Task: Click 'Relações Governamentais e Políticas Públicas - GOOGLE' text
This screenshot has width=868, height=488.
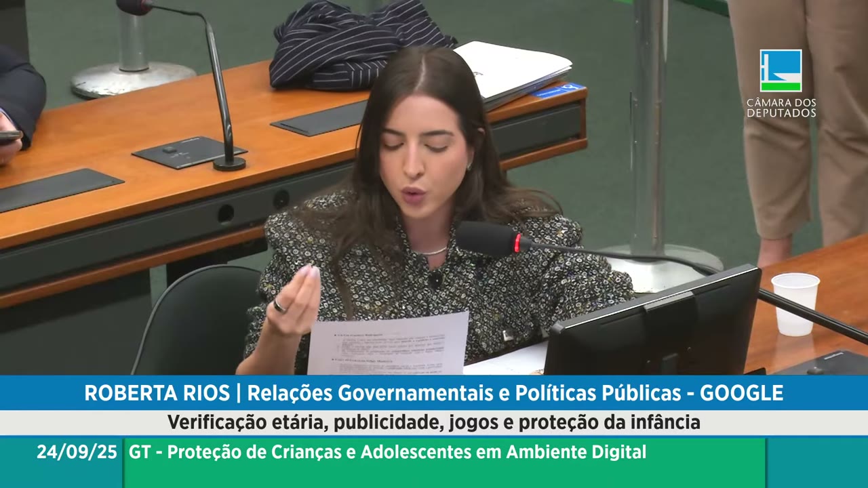Action: click(515, 393)
